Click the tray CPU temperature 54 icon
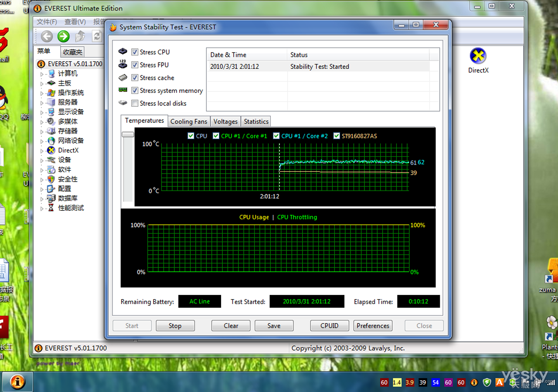Screen dimensions: 558x392 436,382
